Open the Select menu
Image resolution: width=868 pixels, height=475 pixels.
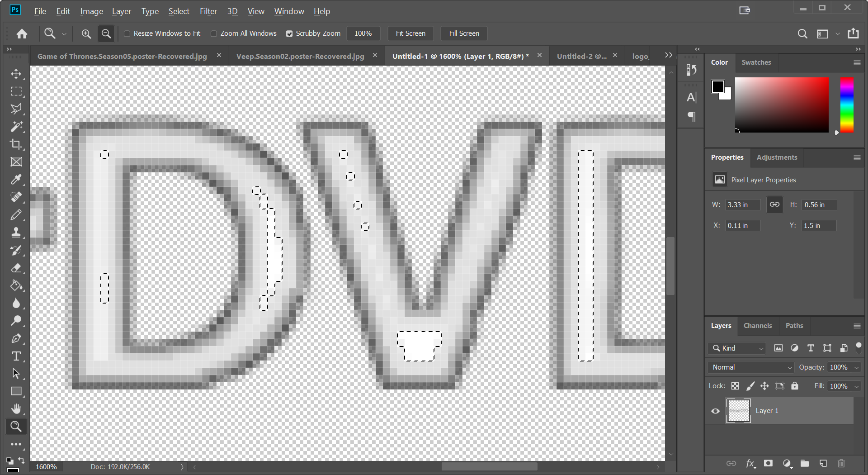click(179, 11)
